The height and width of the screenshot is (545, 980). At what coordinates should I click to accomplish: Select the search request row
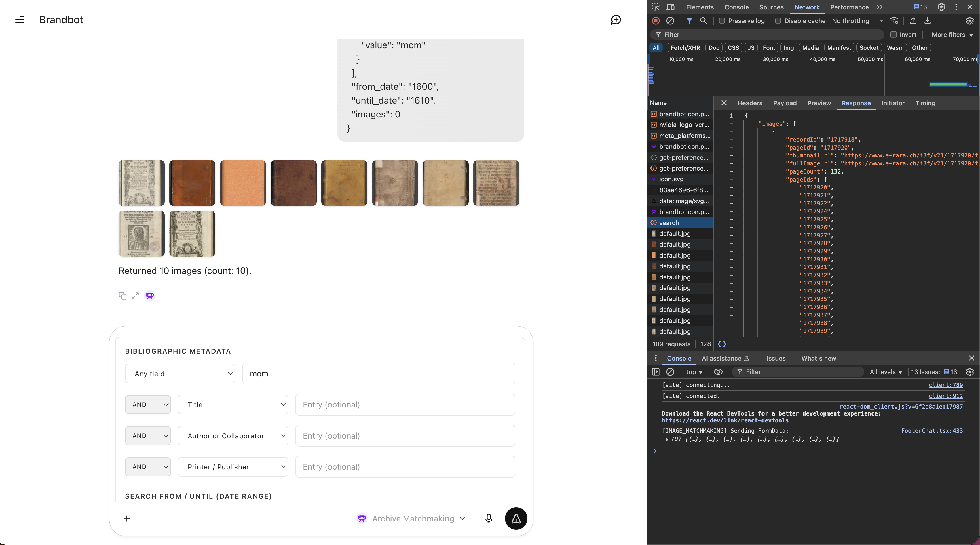pos(669,223)
